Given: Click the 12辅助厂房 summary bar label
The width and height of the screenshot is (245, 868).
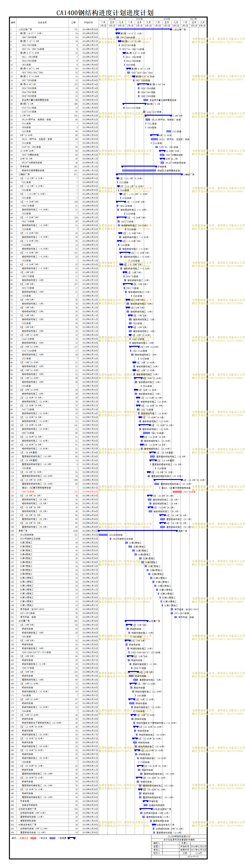Looking at the screenshot, I should pyautogui.click(x=189, y=175).
